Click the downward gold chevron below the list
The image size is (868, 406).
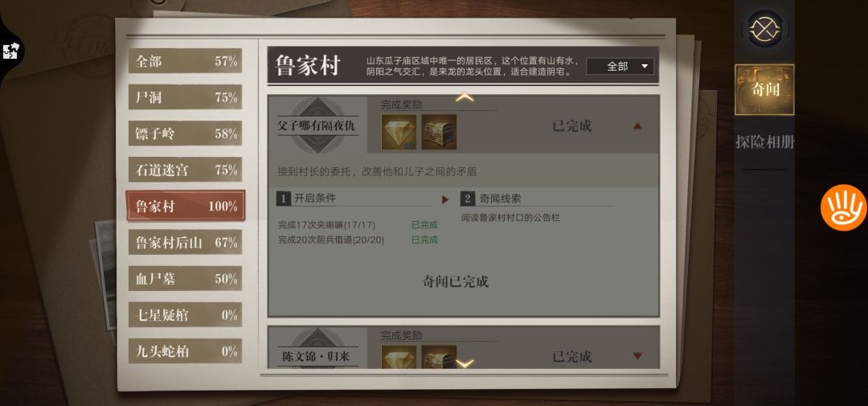[x=465, y=363]
